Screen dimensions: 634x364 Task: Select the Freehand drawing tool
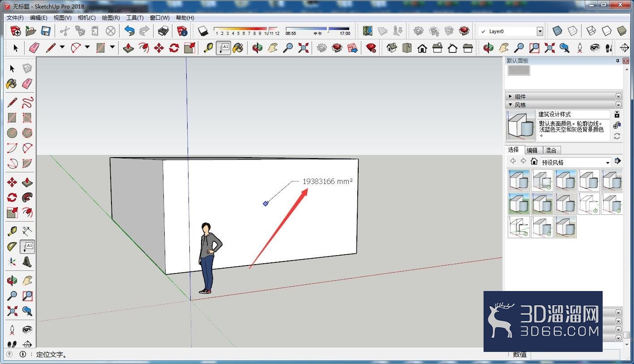27,103
